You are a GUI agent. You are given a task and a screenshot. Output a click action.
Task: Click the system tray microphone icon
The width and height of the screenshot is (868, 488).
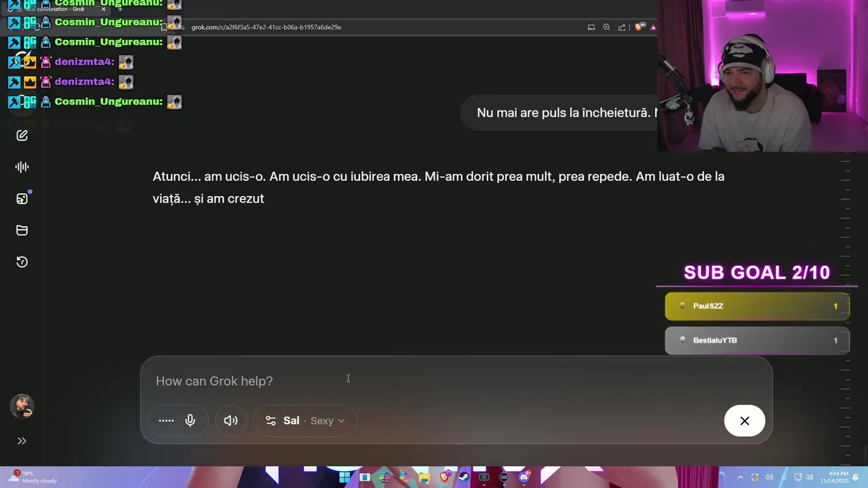point(784,477)
